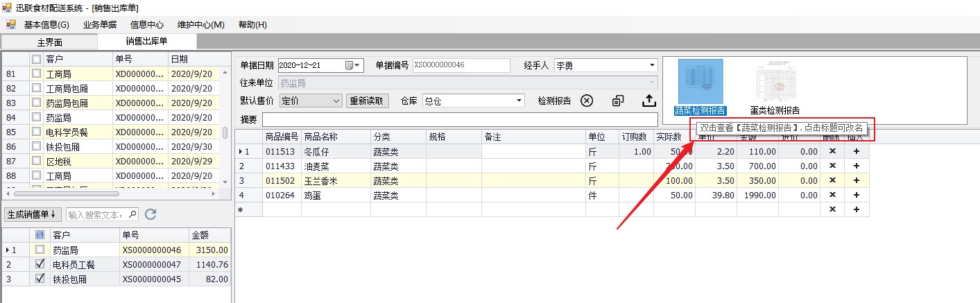Check the box for row 84 药监局
The height and width of the screenshot is (303, 980).
pos(36,118)
